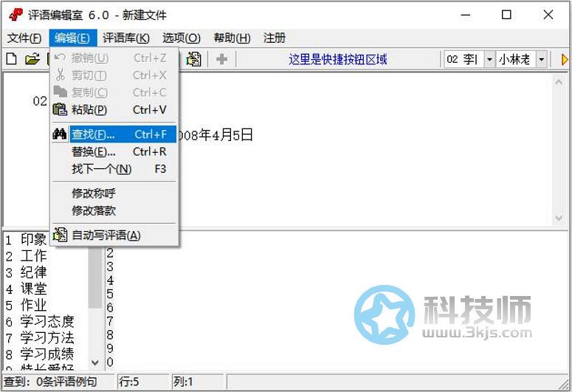Click the Open folder toolbar icon
This screenshot has width=572, height=392.
[32, 59]
